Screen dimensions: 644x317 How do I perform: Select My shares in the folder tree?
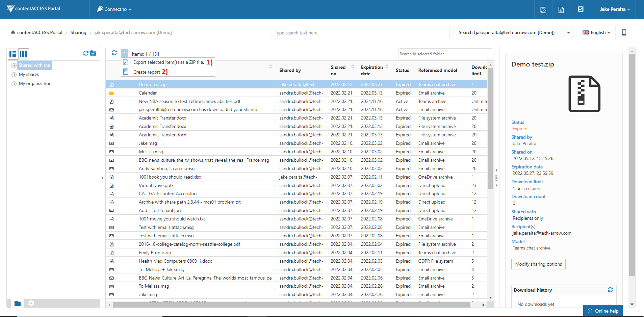pos(29,75)
